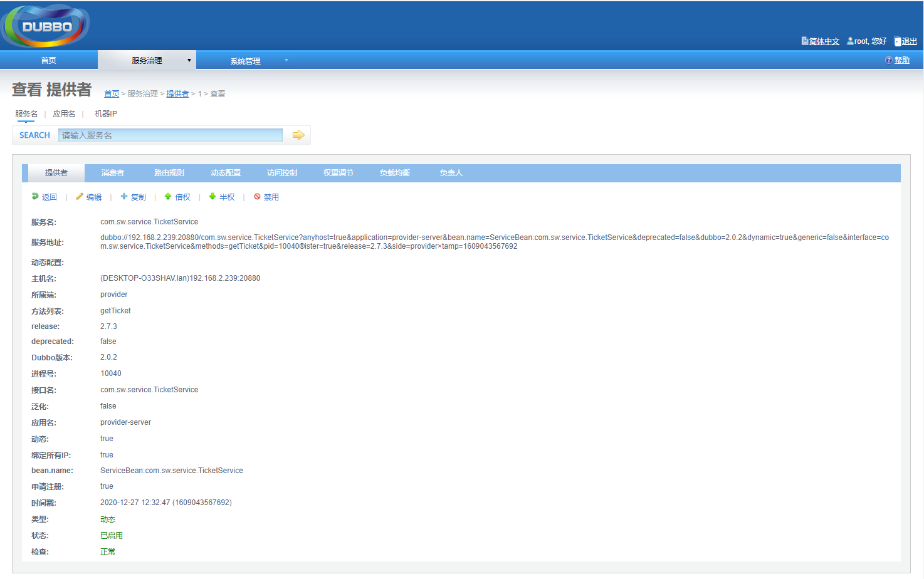Click the pencil edit icon
The width and height of the screenshot is (924, 579).
pos(80,196)
